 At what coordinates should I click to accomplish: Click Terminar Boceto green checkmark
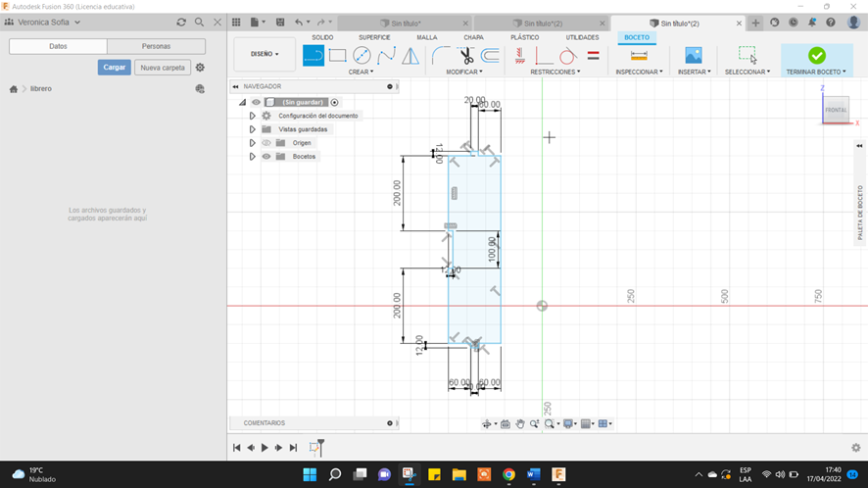coord(816,55)
